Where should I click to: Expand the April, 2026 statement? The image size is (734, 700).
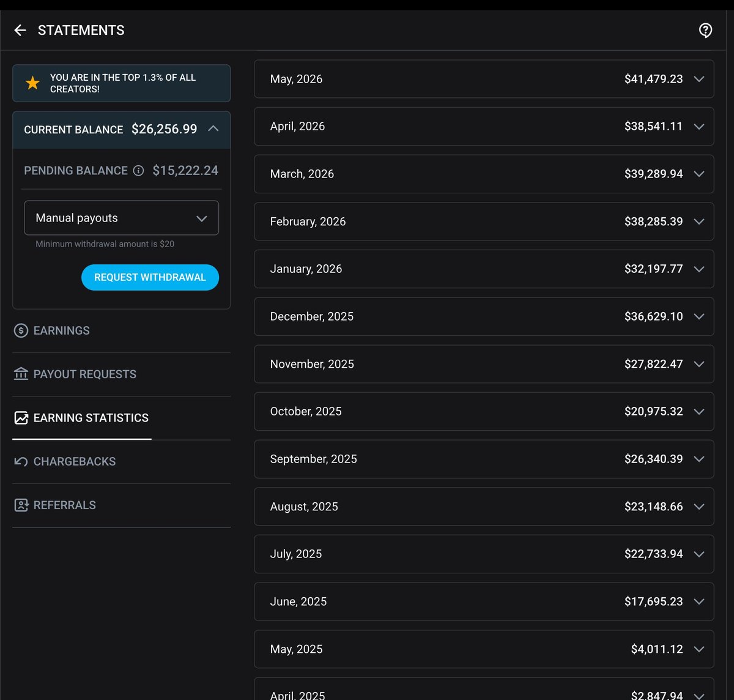coord(484,126)
